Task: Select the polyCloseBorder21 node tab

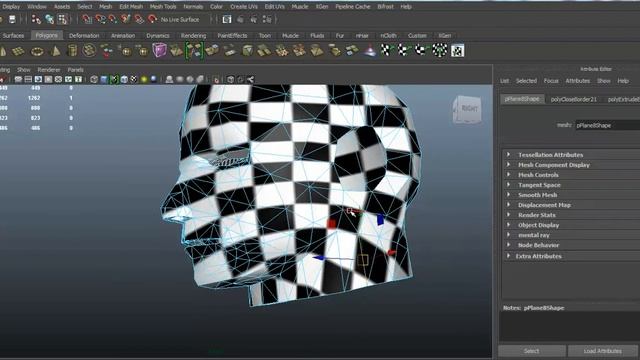Action: coord(573,99)
